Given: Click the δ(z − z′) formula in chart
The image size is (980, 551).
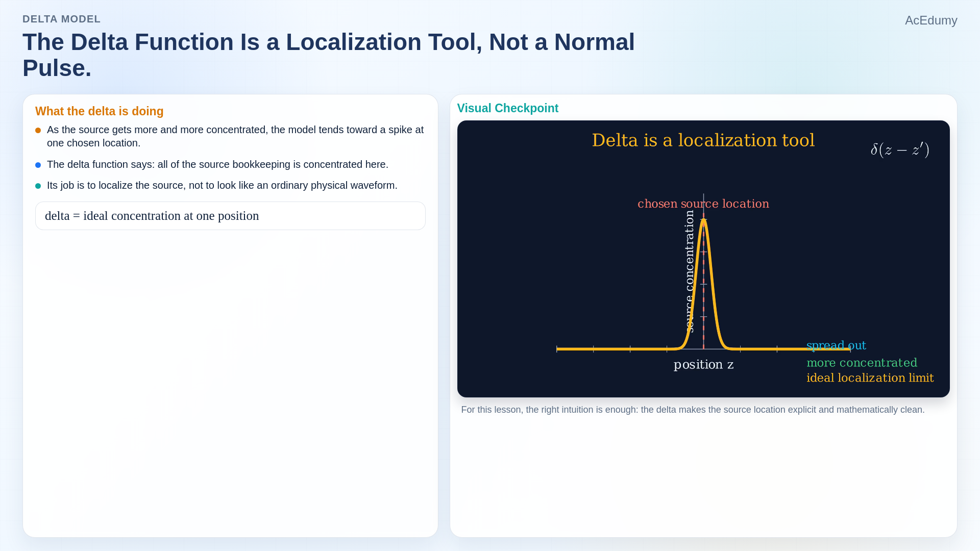Looking at the screenshot, I should pos(900,149).
